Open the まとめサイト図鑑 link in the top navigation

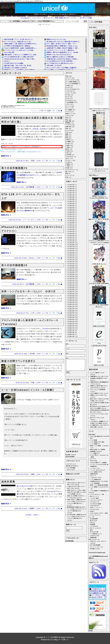86,18
